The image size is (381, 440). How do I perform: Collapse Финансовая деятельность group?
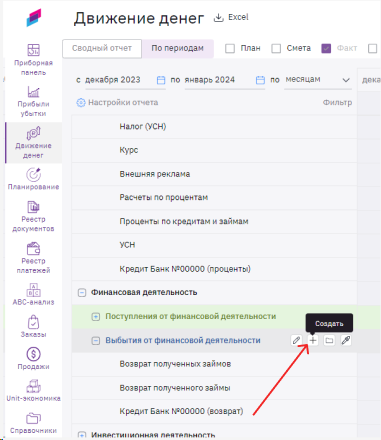click(x=82, y=293)
